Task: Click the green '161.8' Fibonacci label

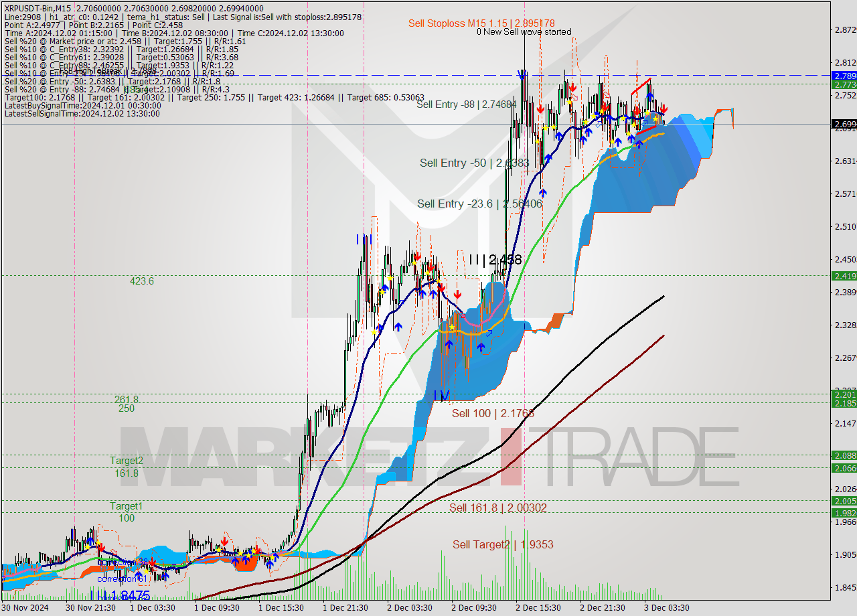Action: (127, 473)
